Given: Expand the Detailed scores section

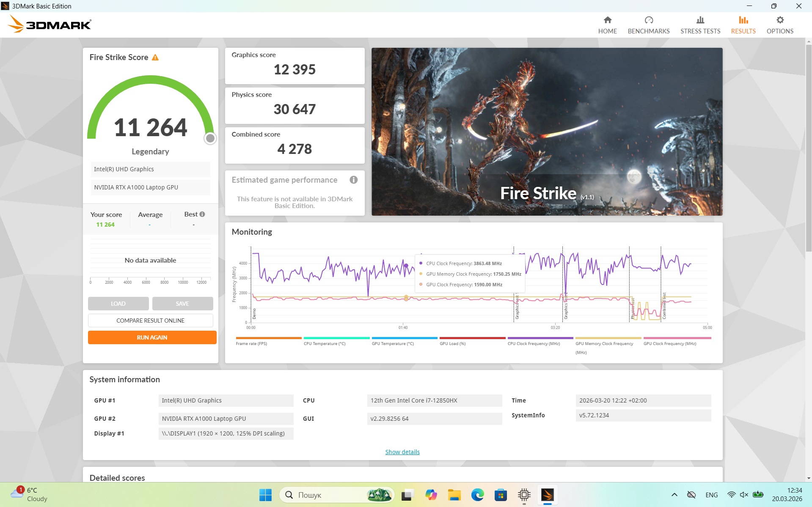Looking at the screenshot, I should tap(117, 478).
